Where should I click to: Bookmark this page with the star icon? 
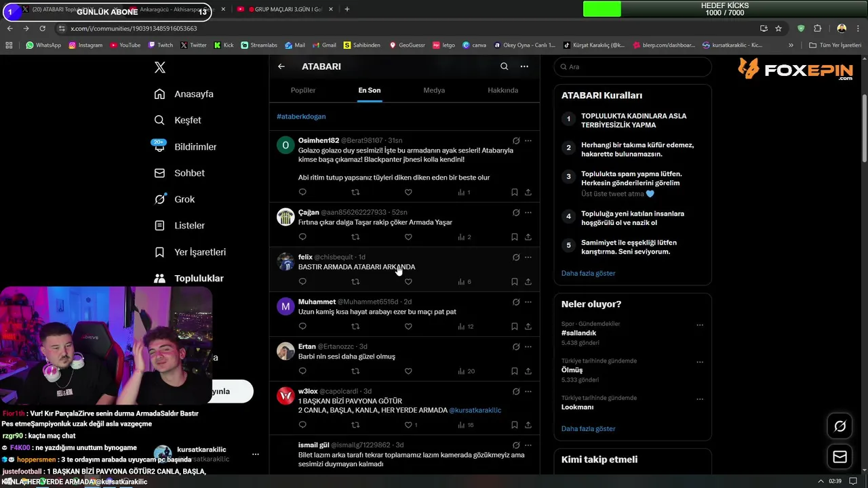[x=778, y=28]
